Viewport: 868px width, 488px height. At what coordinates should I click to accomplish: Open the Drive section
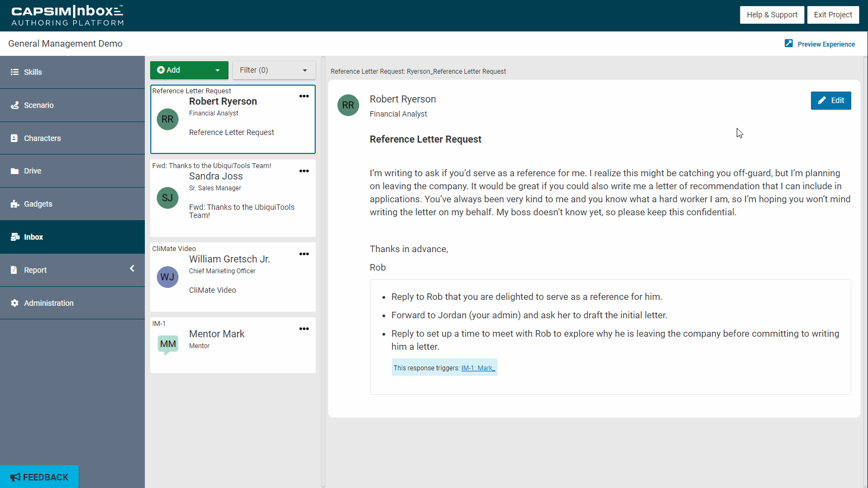pyautogui.click(x=33, y=171)
